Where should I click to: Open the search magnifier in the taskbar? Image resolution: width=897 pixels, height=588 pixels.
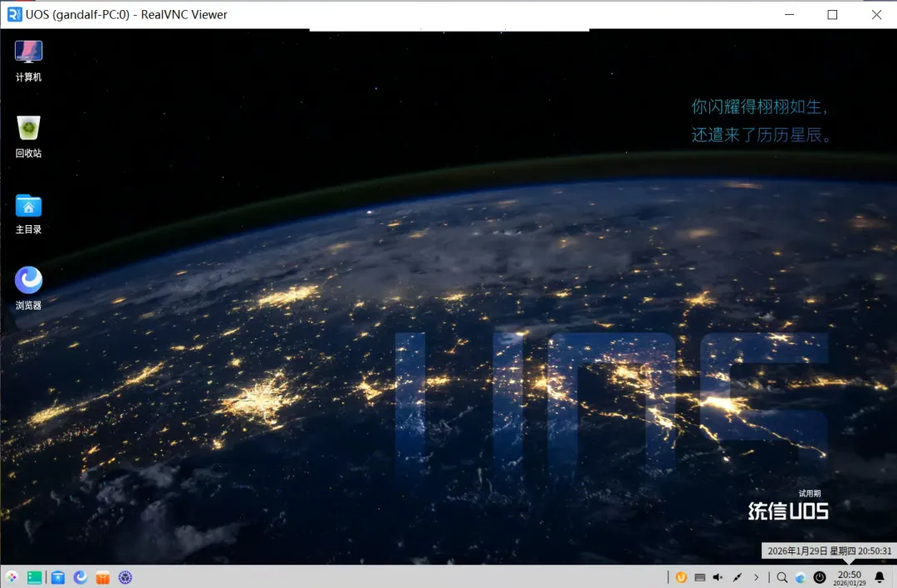(782, 578)
